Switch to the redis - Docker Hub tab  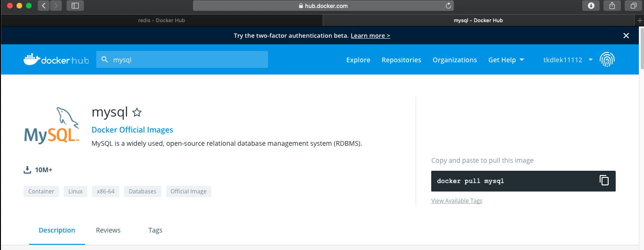(162, 20)
